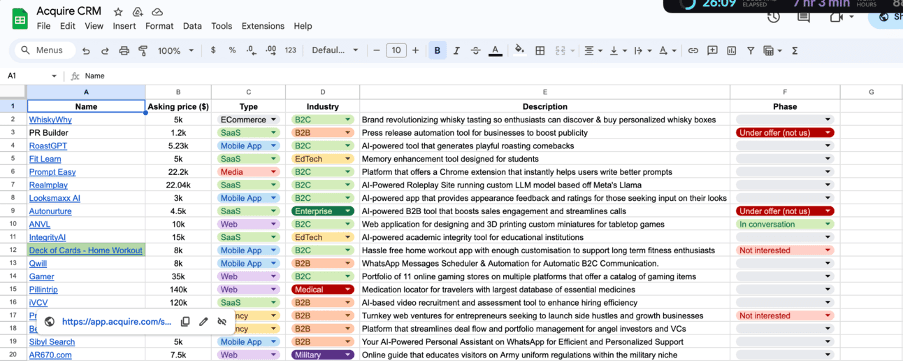Click the Create a filter funnel icon

click(x=751, y=51)
